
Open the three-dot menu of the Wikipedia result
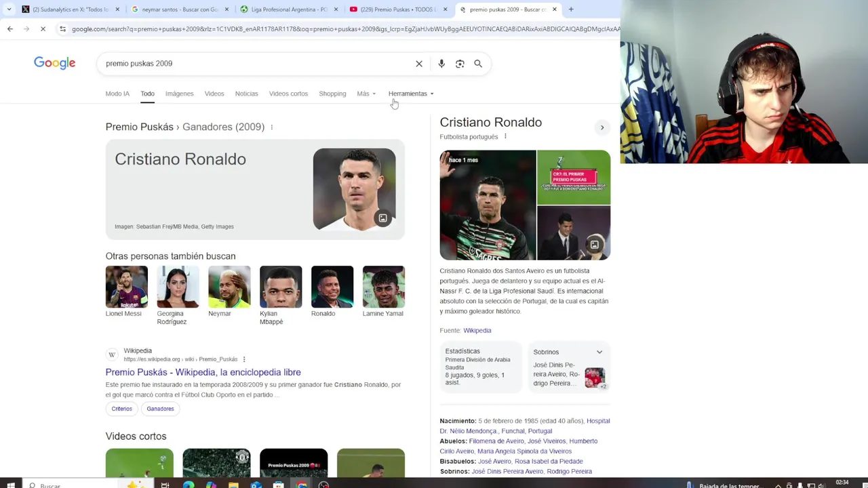pos(244,359)
